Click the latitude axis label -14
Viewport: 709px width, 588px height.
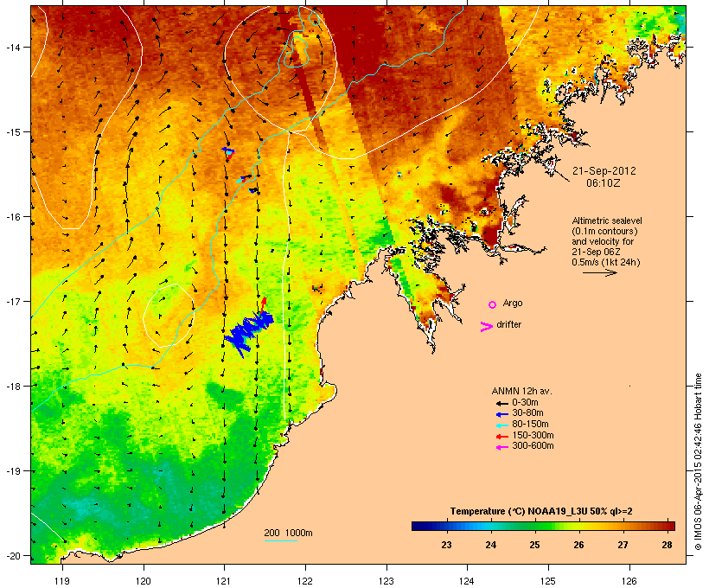coord(12,47)
